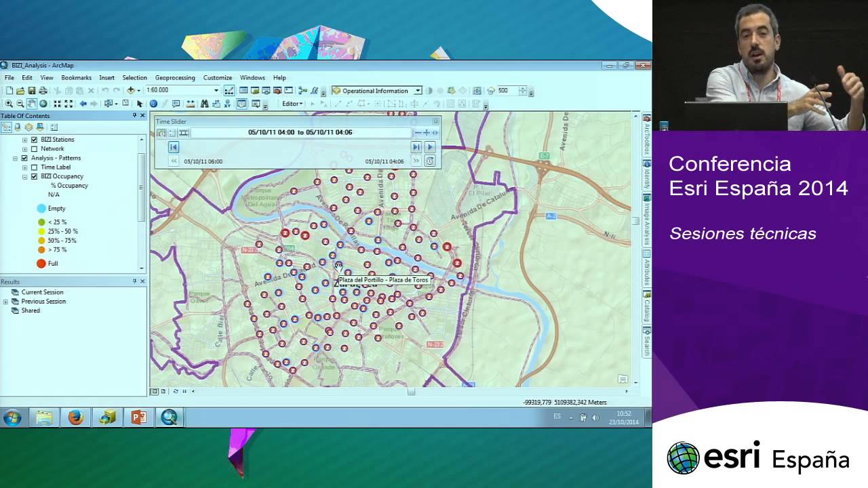868x488 pixels.
Task: Open the Insert menu
Action: [106, 78]
